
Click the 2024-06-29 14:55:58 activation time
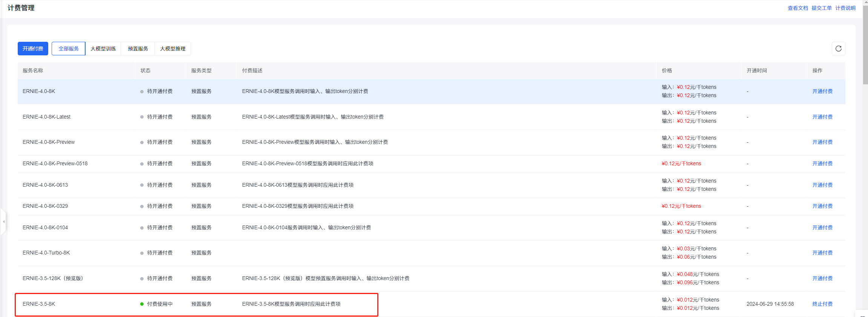[x=770, y=304]
